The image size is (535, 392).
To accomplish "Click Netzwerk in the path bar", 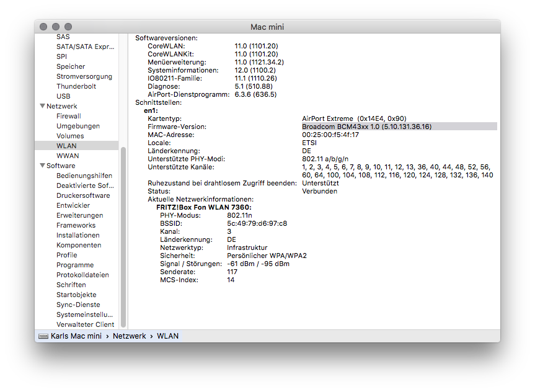I will pyautogui.click(x=130, y=336).
